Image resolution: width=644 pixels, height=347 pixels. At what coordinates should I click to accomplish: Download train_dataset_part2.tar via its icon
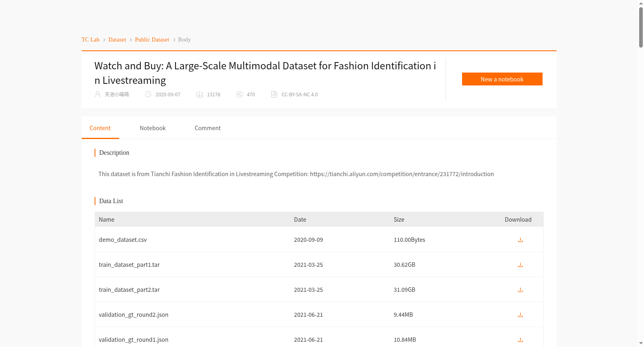pyautogui.click(x=520, y=290)
